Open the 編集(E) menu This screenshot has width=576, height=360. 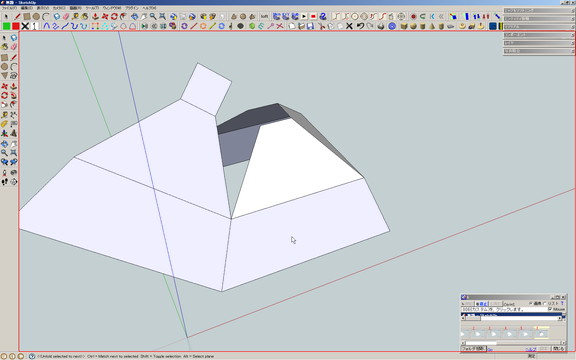click(x=26, y=8)
